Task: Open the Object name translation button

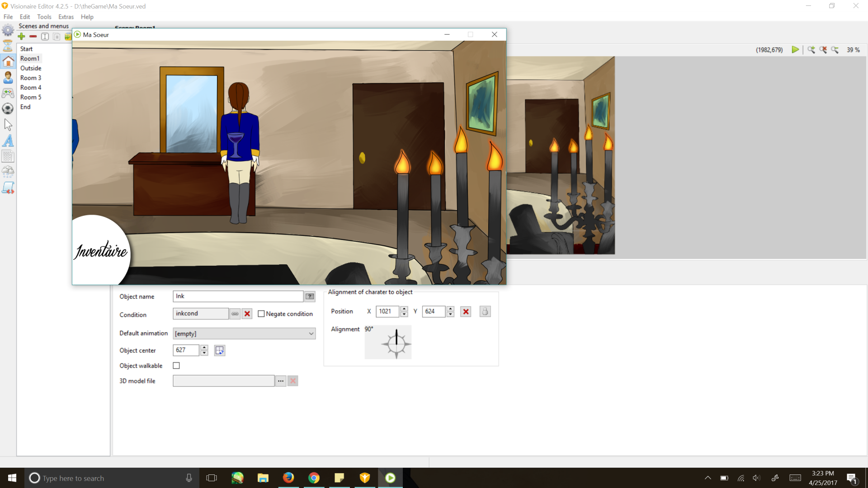Action: click(310, 296)
